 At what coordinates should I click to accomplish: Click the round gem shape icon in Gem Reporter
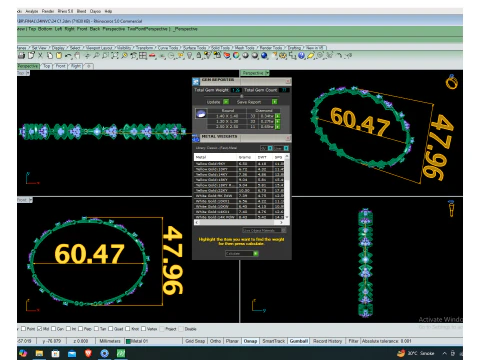(x=201, y=114)
